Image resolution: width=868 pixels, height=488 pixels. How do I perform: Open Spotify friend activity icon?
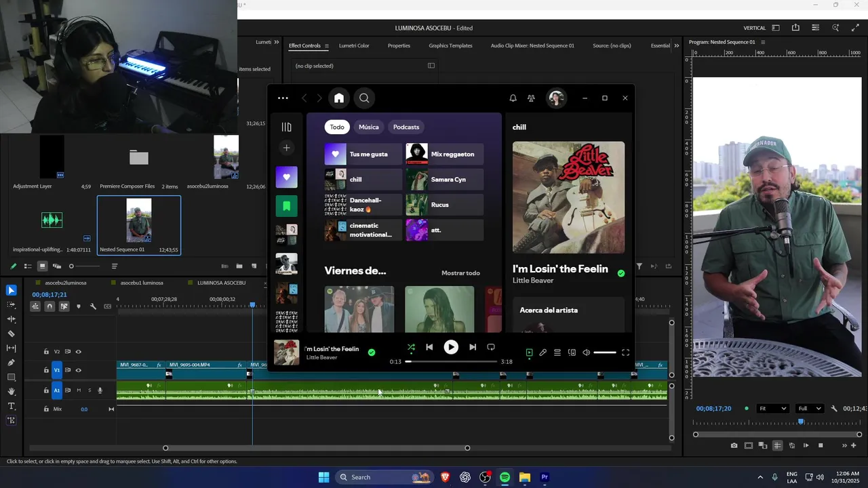pyautogui.click(x=531, y=98)
